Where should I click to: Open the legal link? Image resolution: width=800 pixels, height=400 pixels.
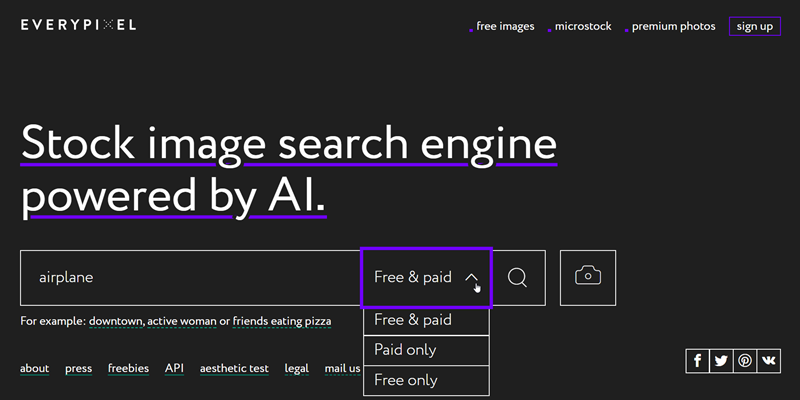pyautogui.click(x=297, y=368)
